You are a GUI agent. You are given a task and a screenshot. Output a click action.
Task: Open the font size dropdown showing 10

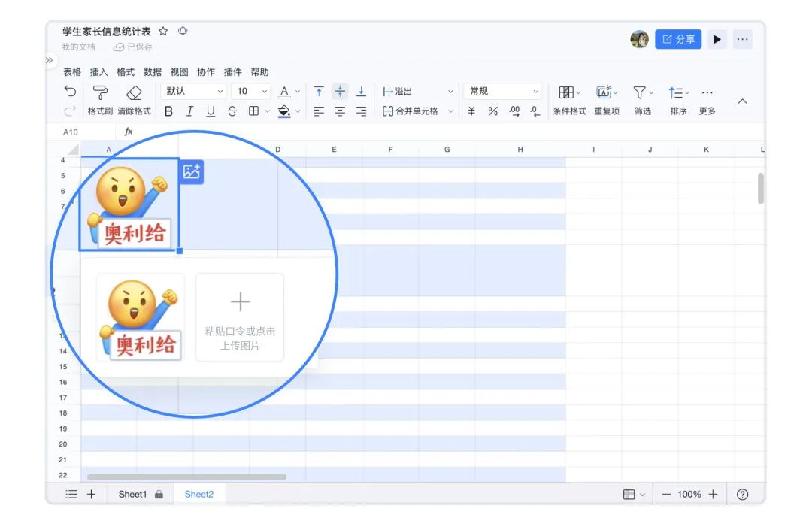[251, 91]
